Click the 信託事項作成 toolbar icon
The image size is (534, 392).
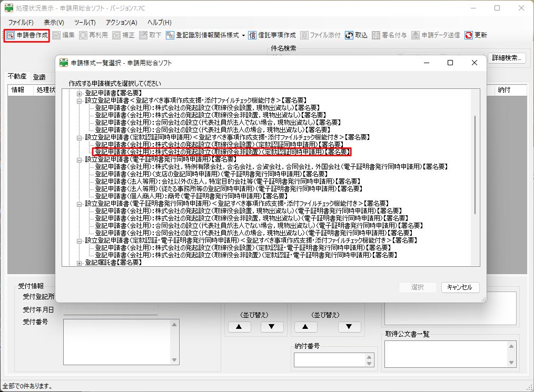253,35
